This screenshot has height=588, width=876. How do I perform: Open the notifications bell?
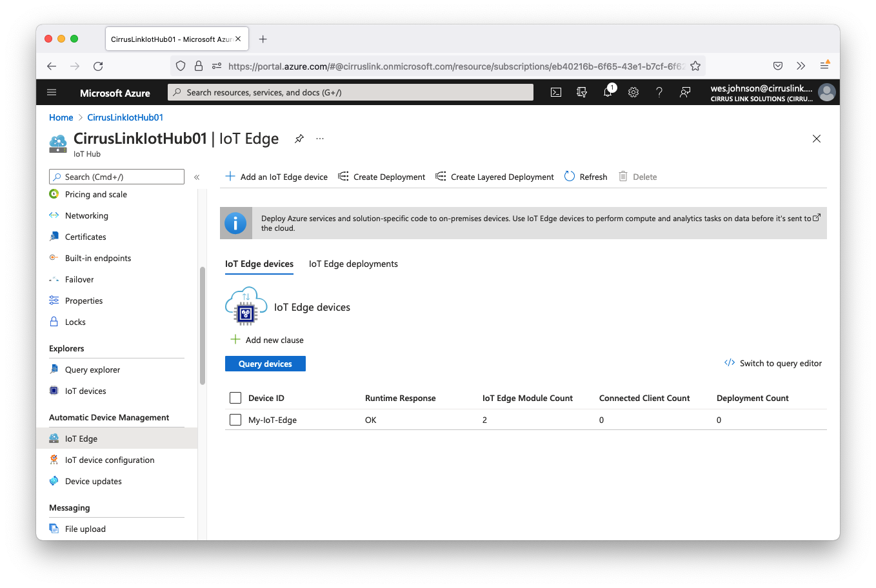[x=608, y=92]
